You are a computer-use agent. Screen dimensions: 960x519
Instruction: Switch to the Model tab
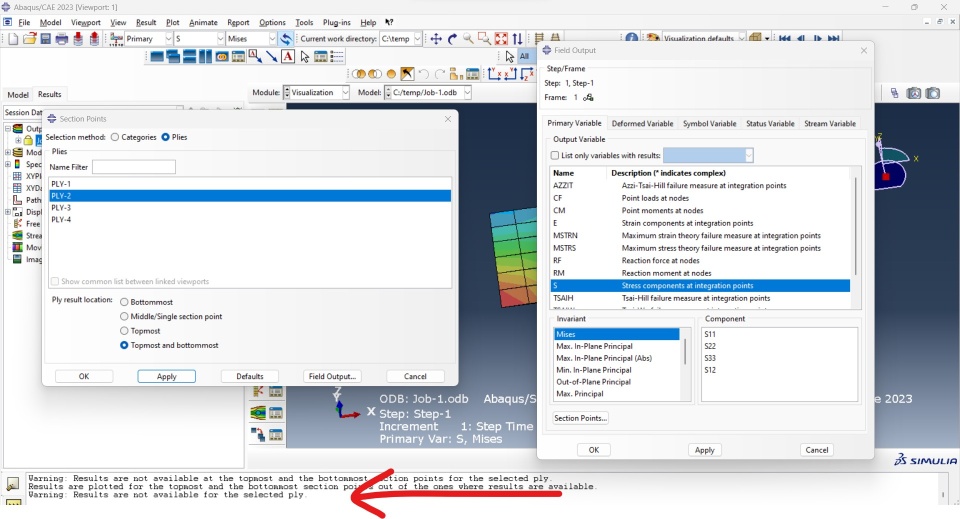click(x=18, y=95)
